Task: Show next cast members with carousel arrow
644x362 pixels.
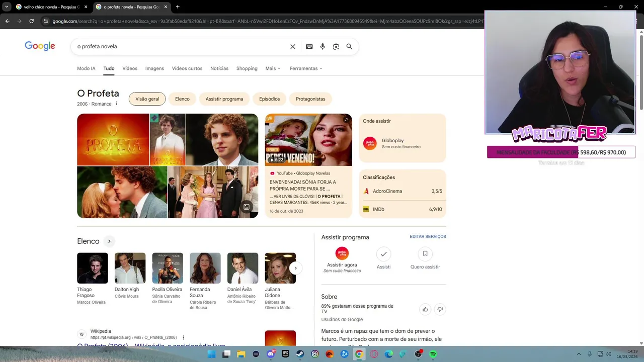Action: (x=296, y=268)
